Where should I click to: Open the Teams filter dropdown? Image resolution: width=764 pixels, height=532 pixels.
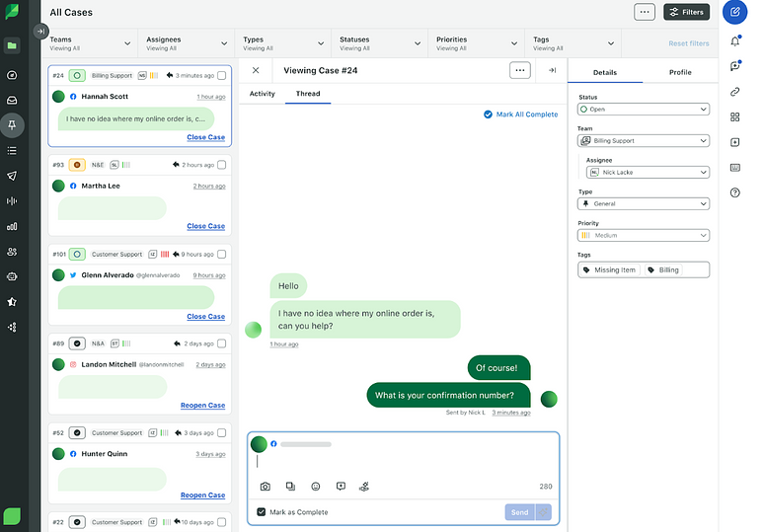point(90,43)
